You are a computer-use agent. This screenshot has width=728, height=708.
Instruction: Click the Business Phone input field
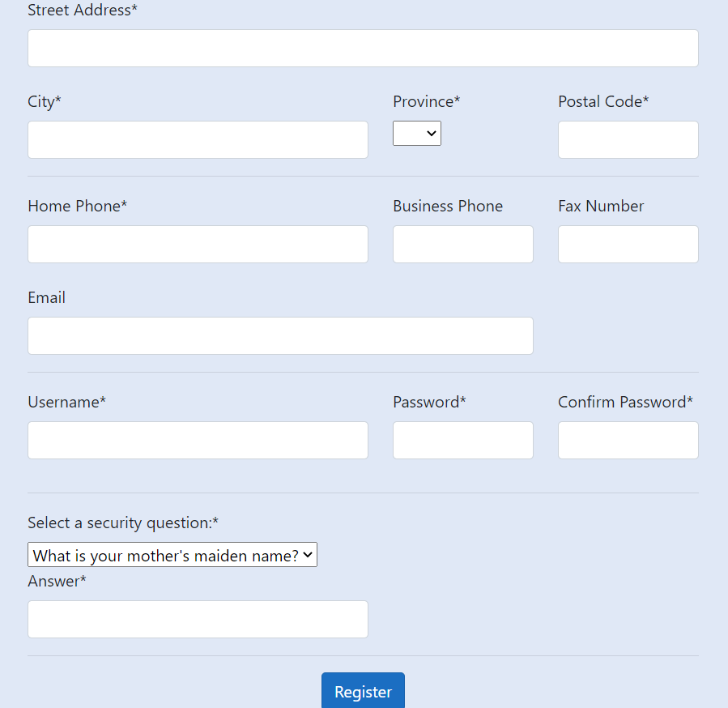[462, 244]
